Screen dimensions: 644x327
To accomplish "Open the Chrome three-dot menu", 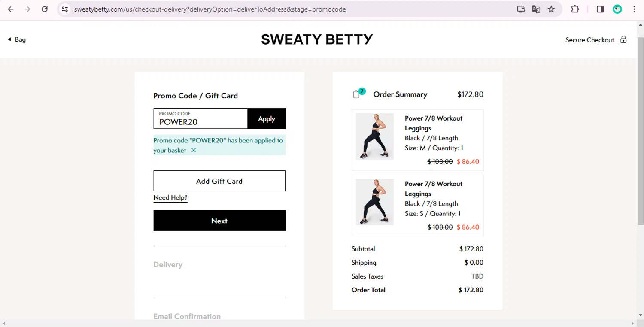I will tap(634, 9).
